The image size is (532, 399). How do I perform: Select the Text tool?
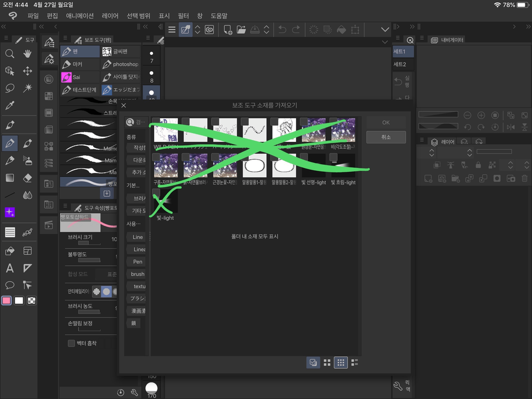[x=9, y=268]
